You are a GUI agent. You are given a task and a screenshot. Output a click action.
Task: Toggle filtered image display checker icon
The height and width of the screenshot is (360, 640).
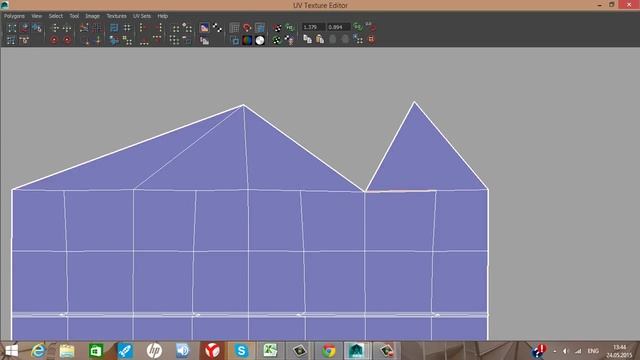point(217,28)
